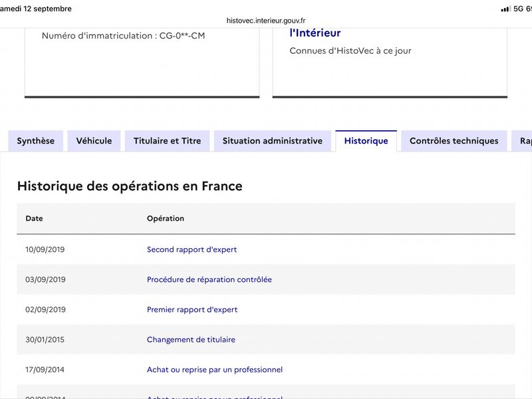Click the Date column header
The image size is (532, 399).
pyautogui.click(x=35, y=218)
